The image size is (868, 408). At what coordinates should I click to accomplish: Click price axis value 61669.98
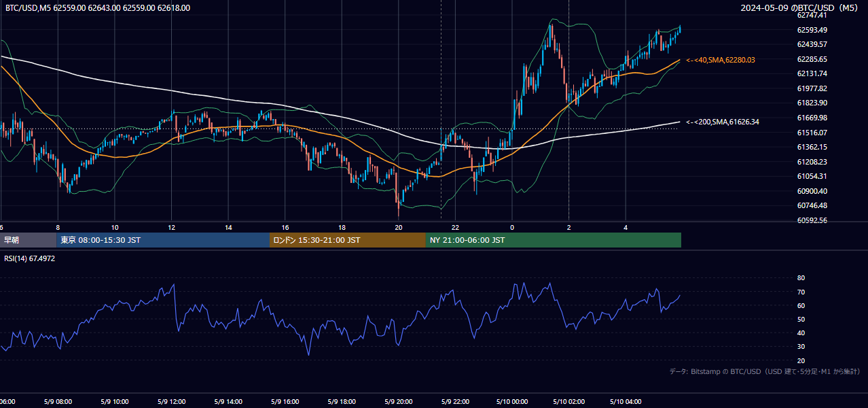(812, 118)
